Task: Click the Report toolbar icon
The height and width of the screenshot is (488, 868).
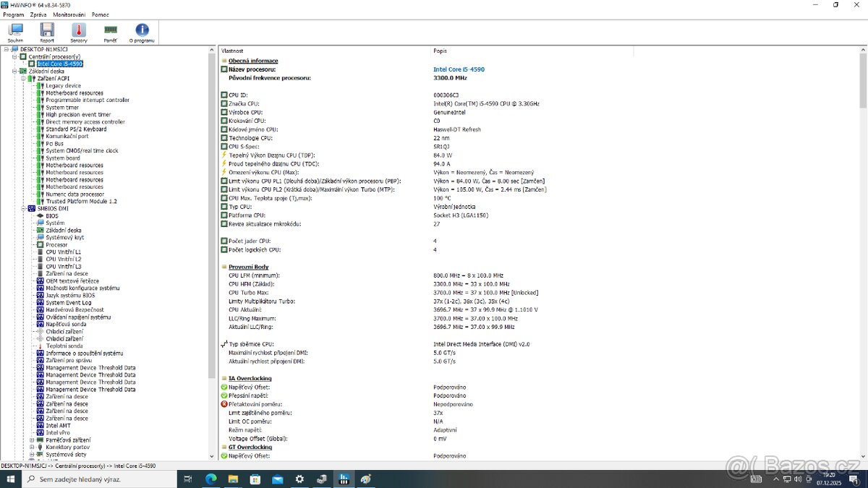Action: (46, 30)
